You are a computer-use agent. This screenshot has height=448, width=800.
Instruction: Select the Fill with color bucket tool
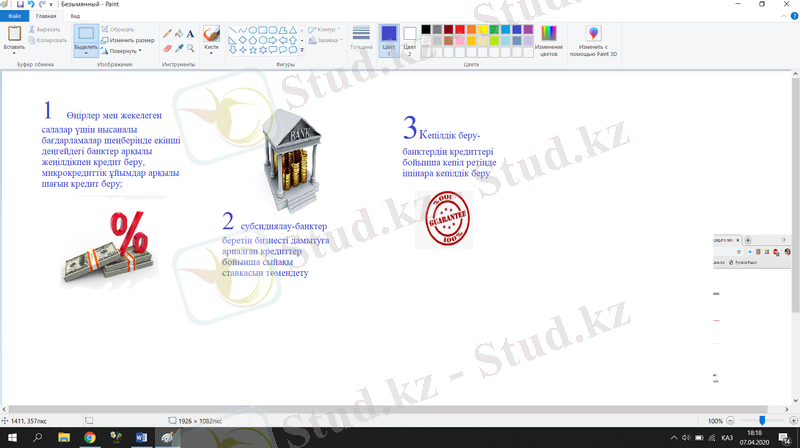pyautogui.click(x=179, y=34)
